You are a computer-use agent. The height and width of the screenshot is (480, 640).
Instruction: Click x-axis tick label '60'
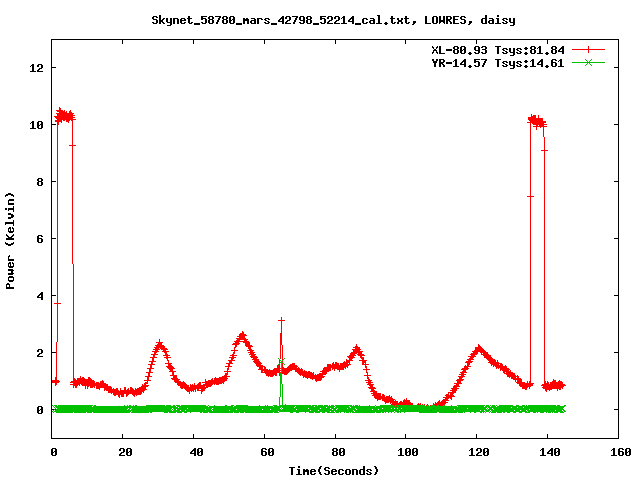(268, 452)
